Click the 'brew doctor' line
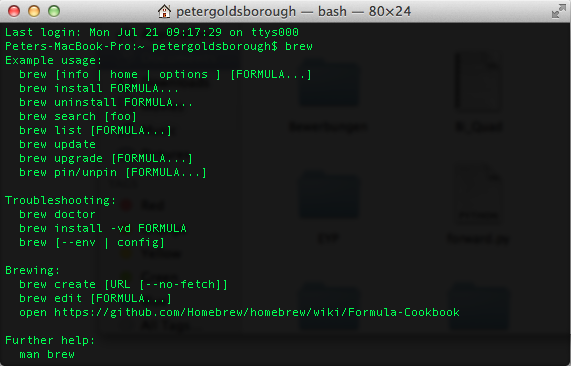The image size is (571, 366). [x=57, y=215]
